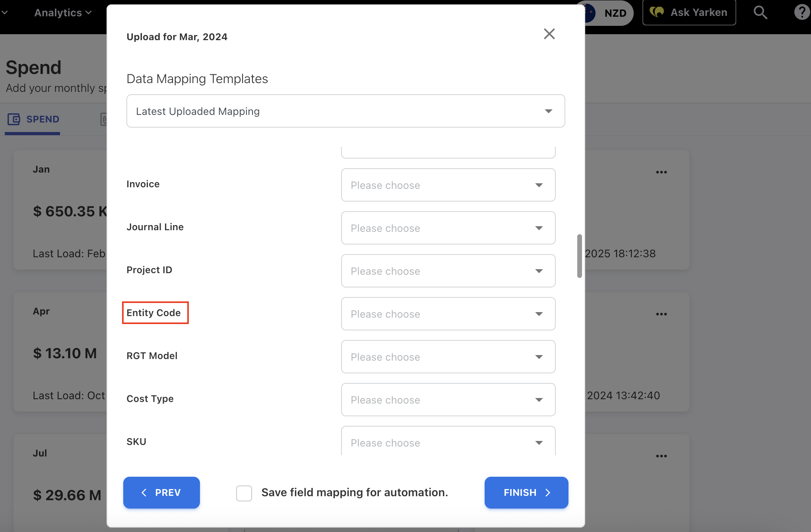Open the Cost Type dropdown
Viewport: 811px width, 532px height.
coord(448,400)
